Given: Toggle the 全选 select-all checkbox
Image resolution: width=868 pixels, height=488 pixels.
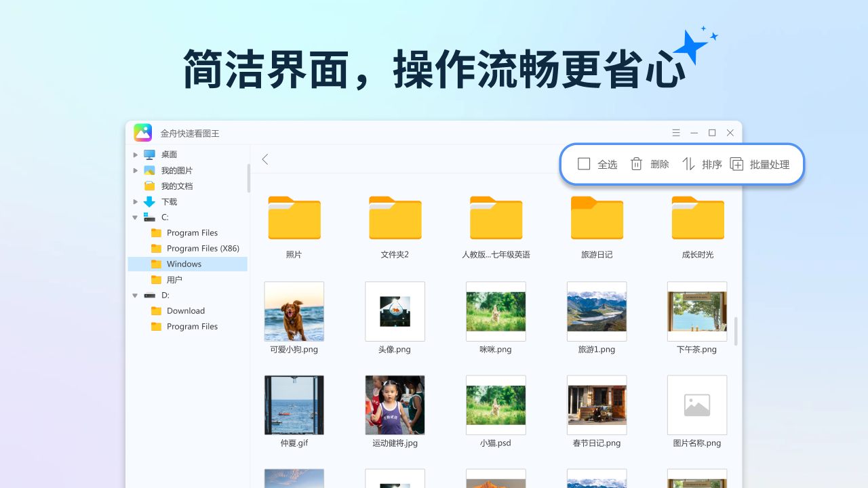Looking at the screenshot, I should tap(583, 163).
